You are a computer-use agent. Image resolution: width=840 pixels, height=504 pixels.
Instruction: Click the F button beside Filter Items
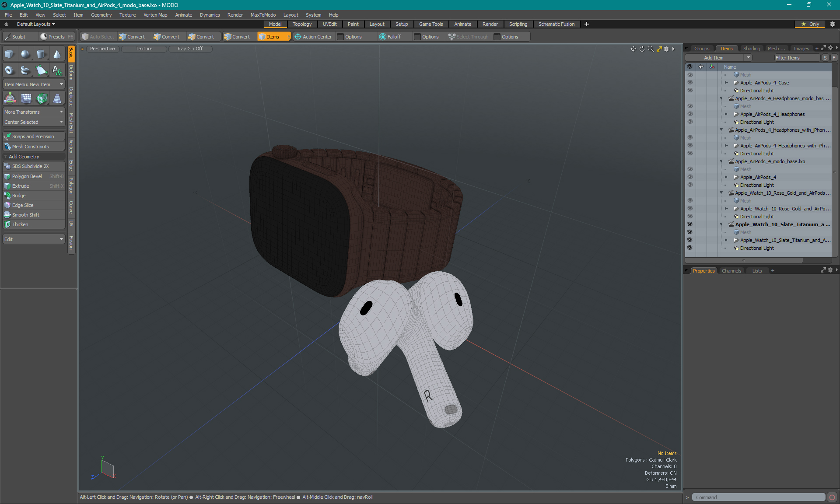tap(834, 58)
